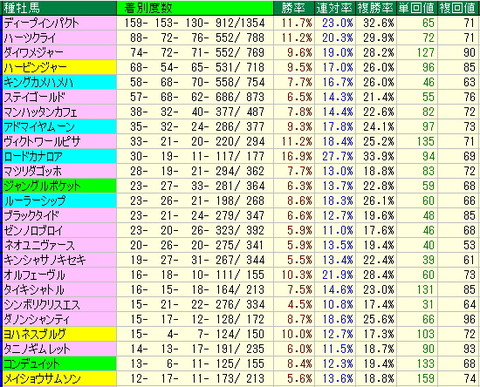Image resolution: width=480 pixels, height=387 pixels.
Task: Click コンデュイット single return value 133
Action: [x=426, y=363]
